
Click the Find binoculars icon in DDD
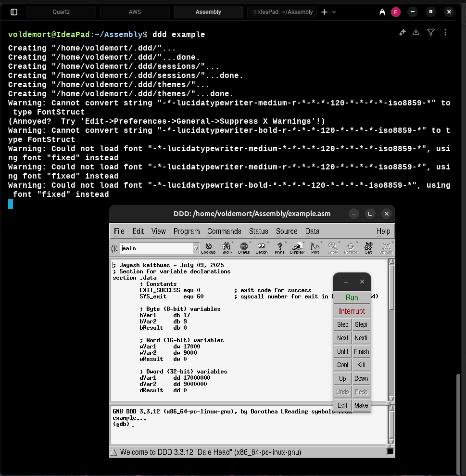click(226, 248)
